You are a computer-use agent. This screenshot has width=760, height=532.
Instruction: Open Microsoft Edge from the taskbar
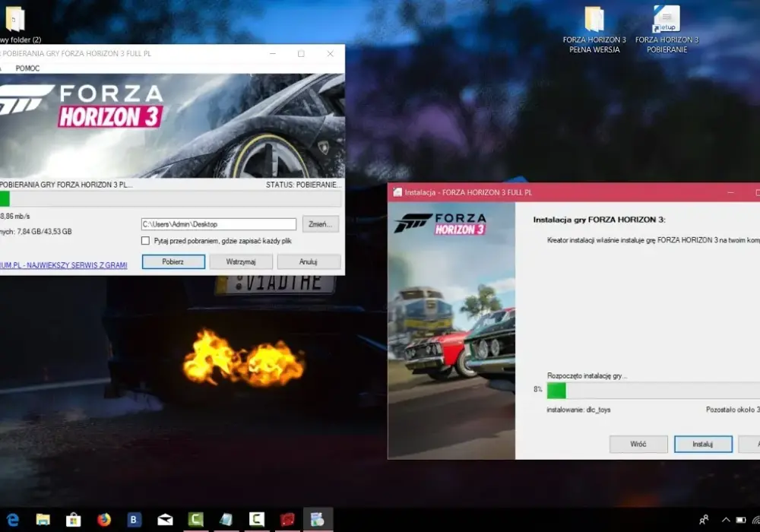13,520
